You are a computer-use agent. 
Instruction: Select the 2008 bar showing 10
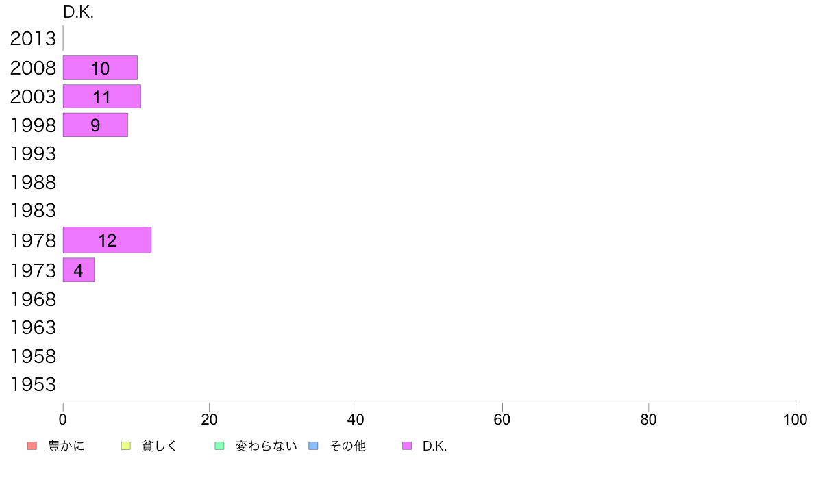100,68
